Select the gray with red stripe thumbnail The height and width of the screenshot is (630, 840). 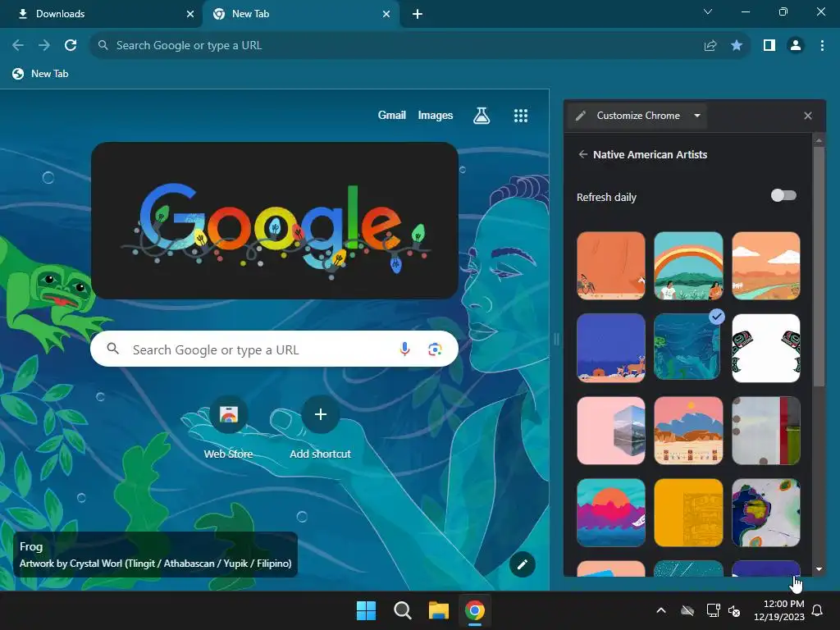click(x=766, y=431)
